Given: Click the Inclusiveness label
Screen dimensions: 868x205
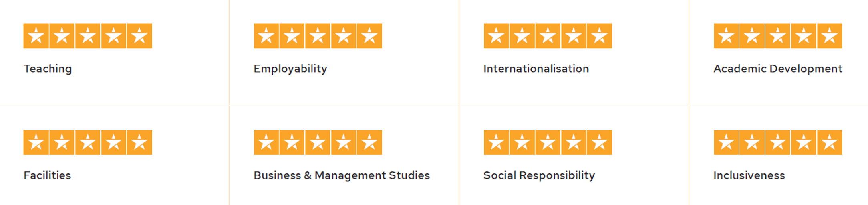Looking at the screenshot, I should click(x=749, y=175).
